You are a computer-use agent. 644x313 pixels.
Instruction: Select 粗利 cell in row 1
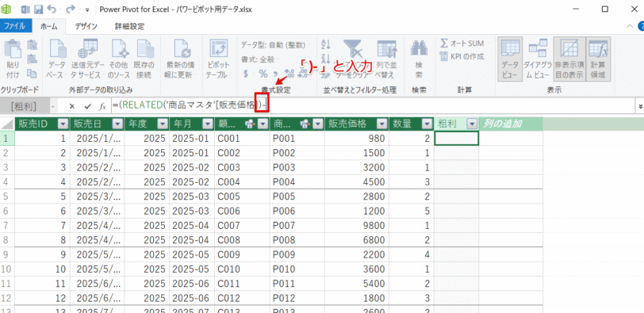coord(456,138)
